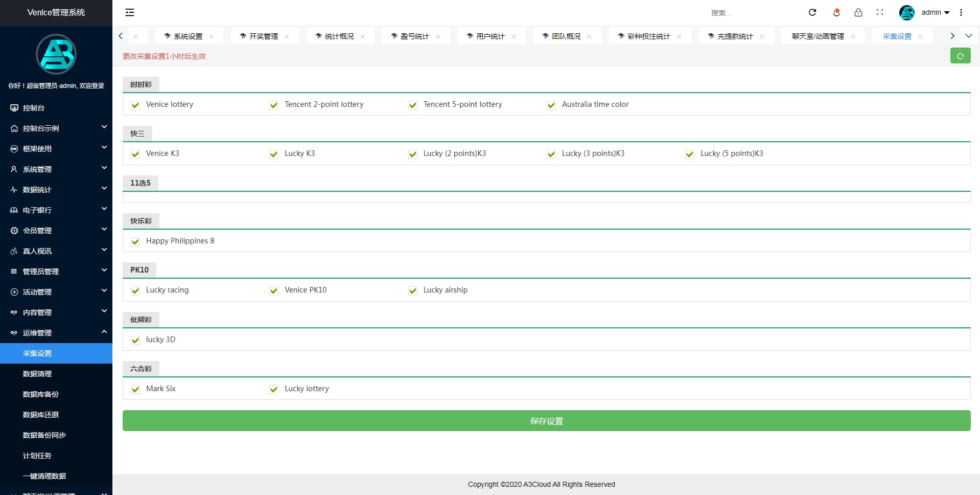Open the notification bell icon

(836, 12)
